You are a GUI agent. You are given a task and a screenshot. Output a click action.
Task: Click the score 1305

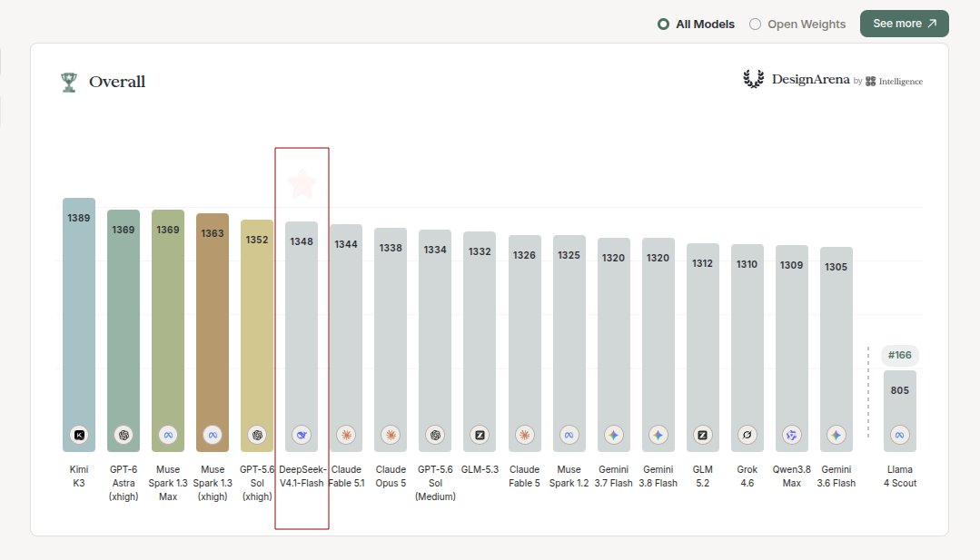click(x=836, y=267)
